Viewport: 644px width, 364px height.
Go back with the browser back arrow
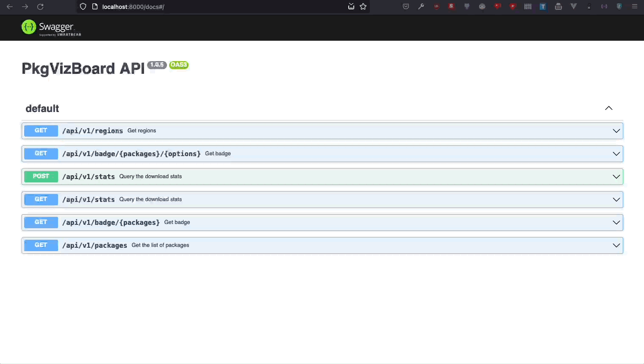(x=10, y=7)
